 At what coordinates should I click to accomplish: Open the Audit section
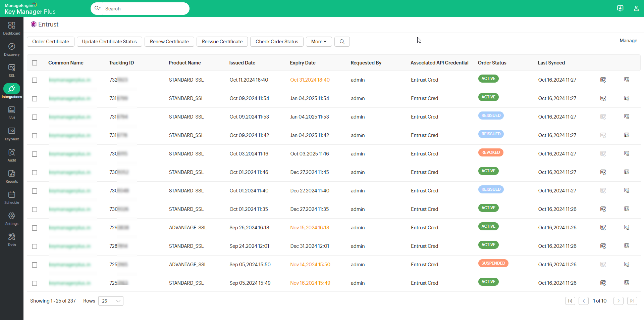point(12,154)
